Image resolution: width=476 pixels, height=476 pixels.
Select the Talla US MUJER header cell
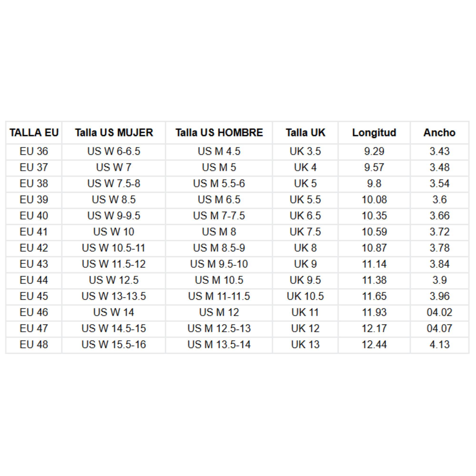114,133
